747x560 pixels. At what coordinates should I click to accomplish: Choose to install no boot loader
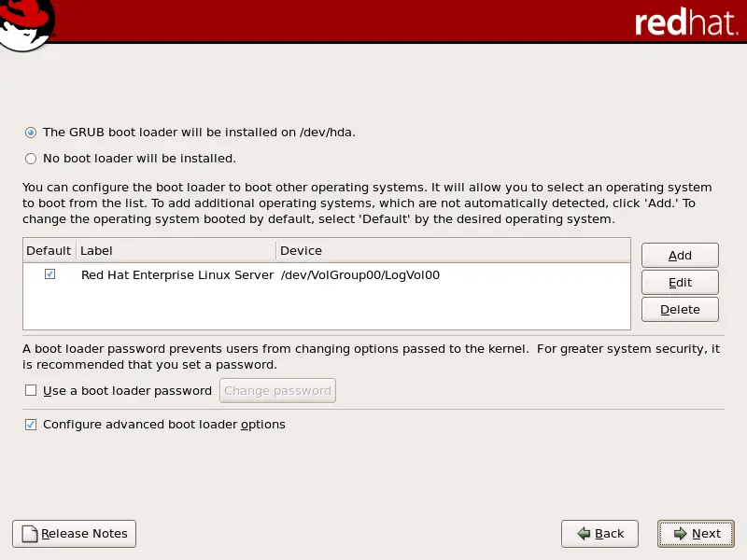30,159
